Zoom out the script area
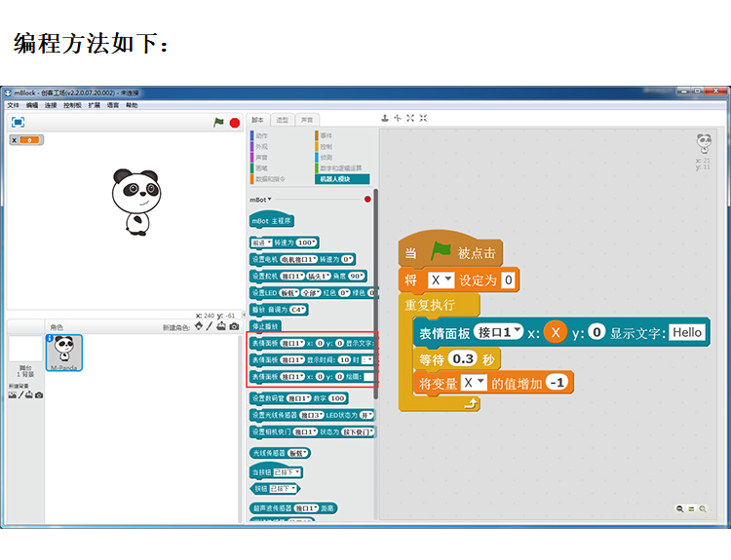 click(679, 508)
